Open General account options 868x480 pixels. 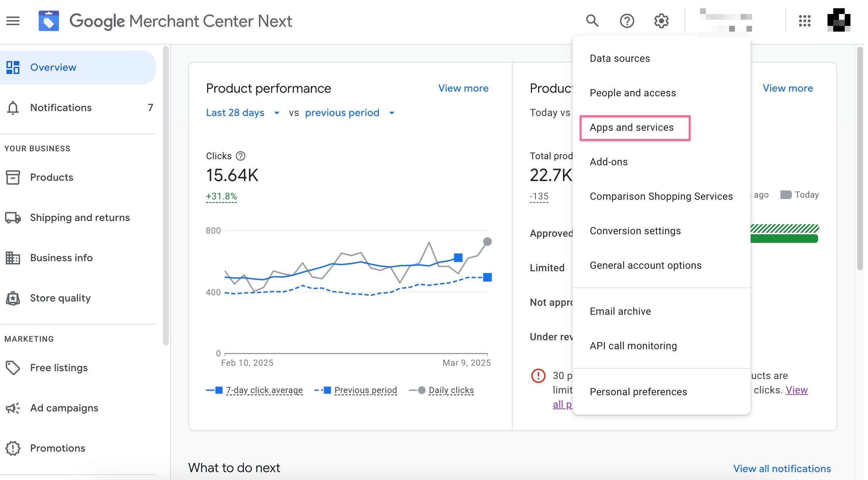[662, 265]
